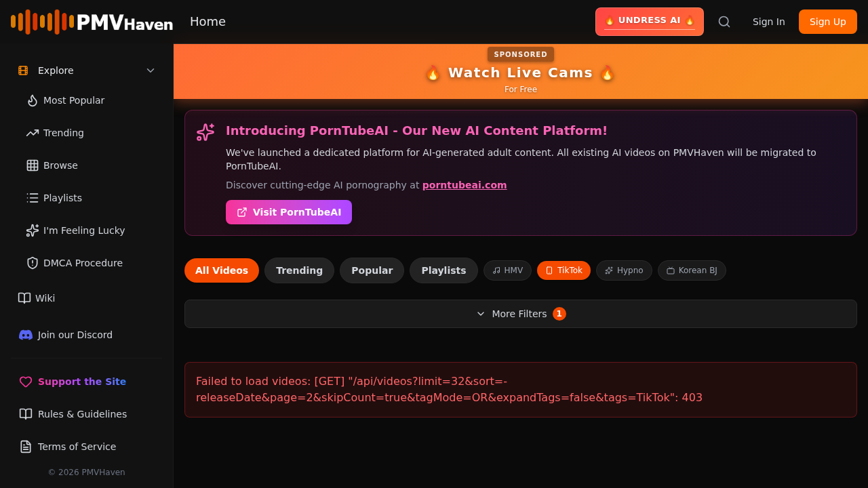The image size is (868, 488).
Task: Follow the porntubeai.com link
Action: point(465,185)
